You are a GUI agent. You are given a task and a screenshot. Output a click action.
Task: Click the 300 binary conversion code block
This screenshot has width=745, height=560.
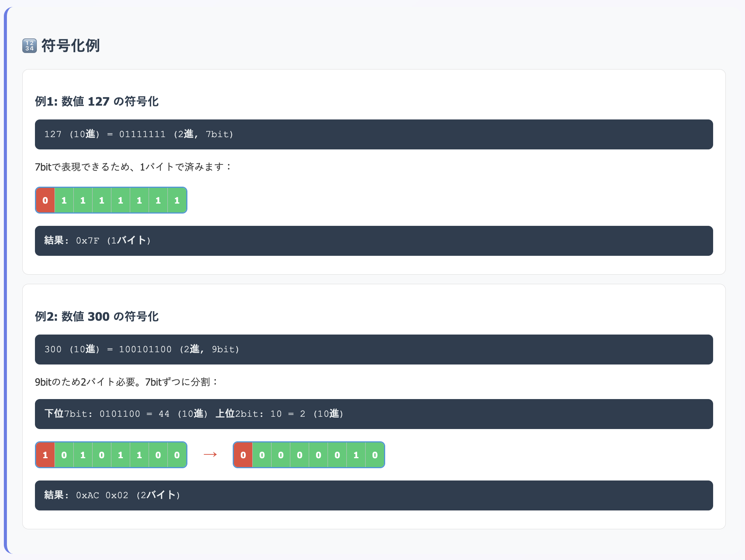pos(373,350)
